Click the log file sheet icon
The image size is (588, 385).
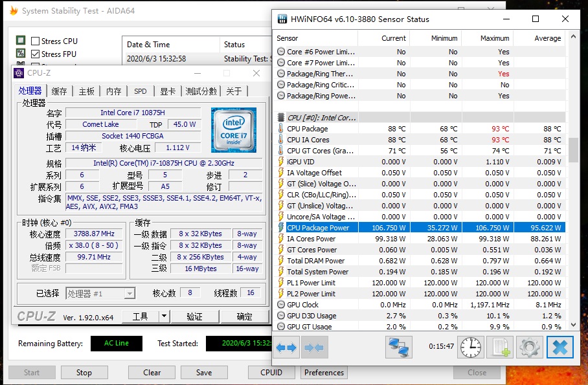[x=500, y=347]
